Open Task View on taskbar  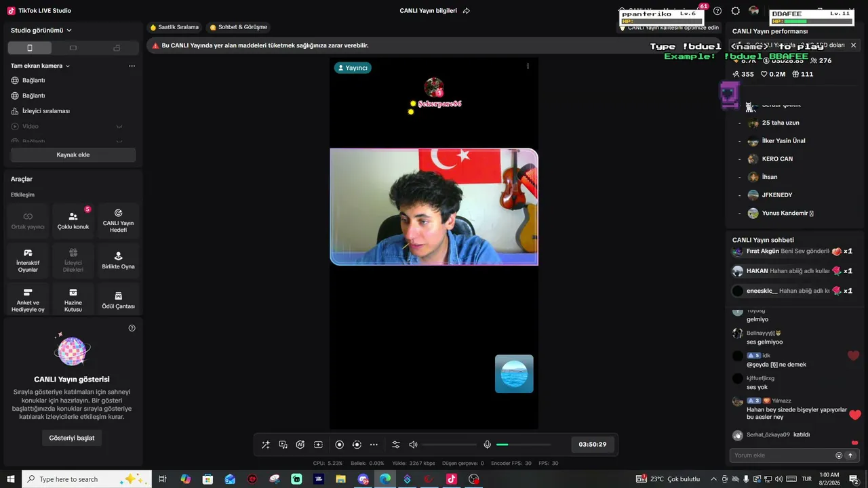point(163,479)
